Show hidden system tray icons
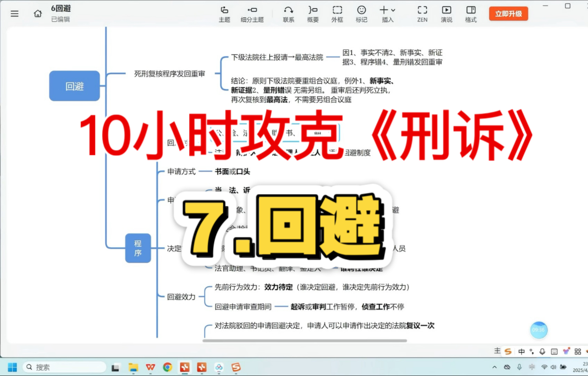 [494, 367]
